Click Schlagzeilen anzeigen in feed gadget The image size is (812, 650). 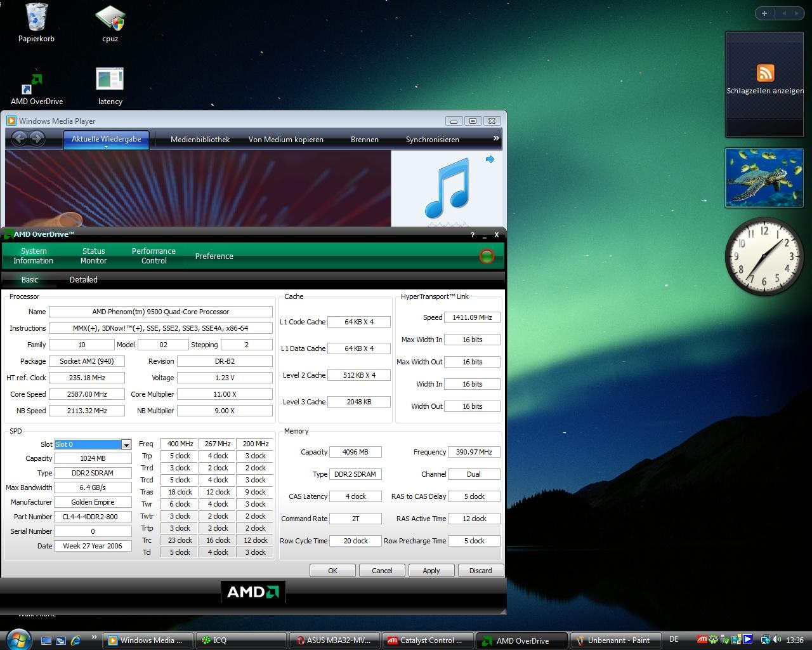[x=765, y=91]
